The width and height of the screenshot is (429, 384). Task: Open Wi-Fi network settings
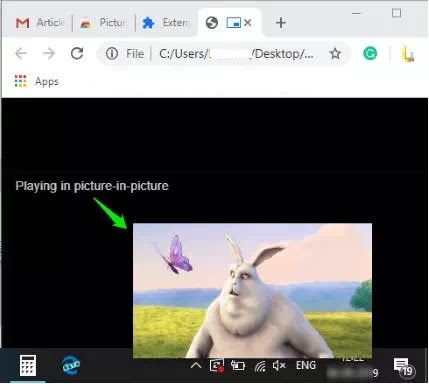[x=260, y=366]
